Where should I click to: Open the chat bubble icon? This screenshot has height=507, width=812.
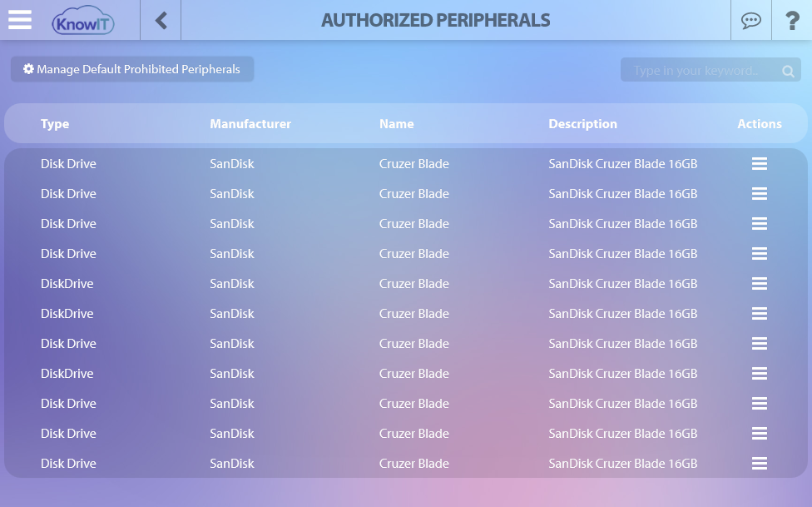[751, 21]
